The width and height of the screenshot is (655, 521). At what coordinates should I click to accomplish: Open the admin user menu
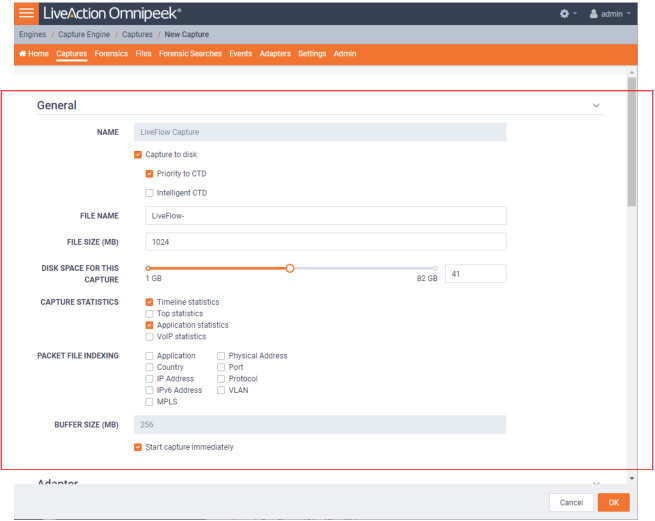(x=610, y=14)
